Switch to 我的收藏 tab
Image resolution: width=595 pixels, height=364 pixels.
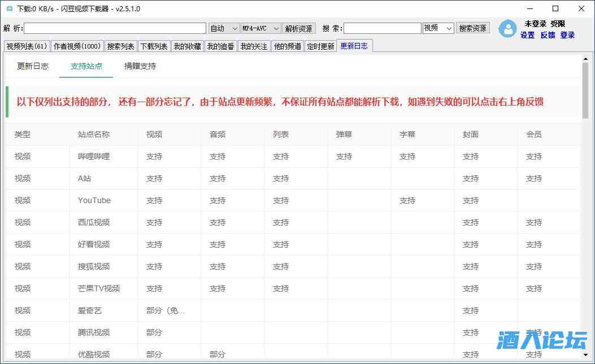point(188,46)
